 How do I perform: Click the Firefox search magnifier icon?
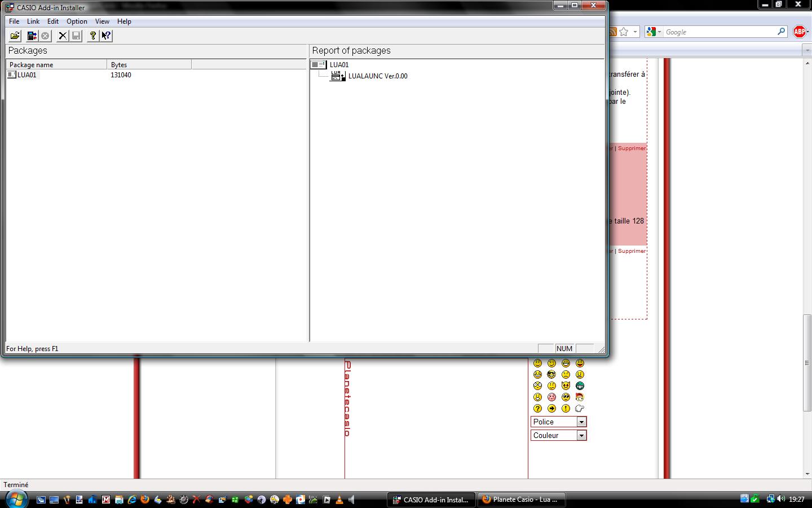tap(781, 32)
